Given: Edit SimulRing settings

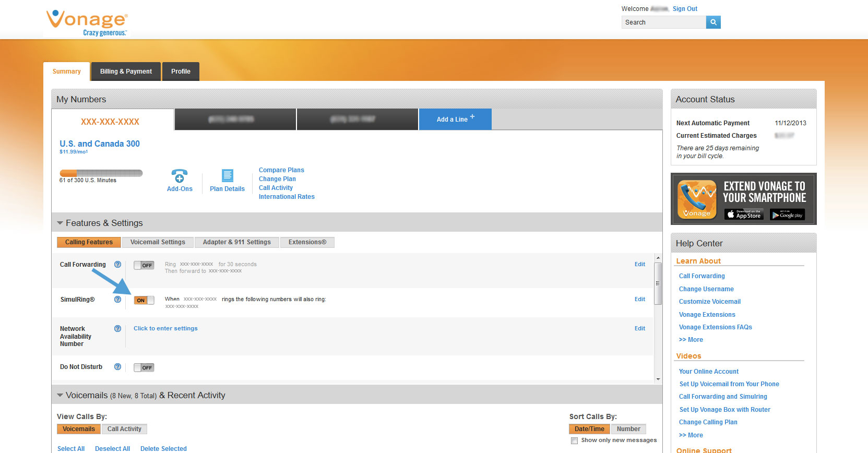Looking at the screenshot, I should click(640, 299).
